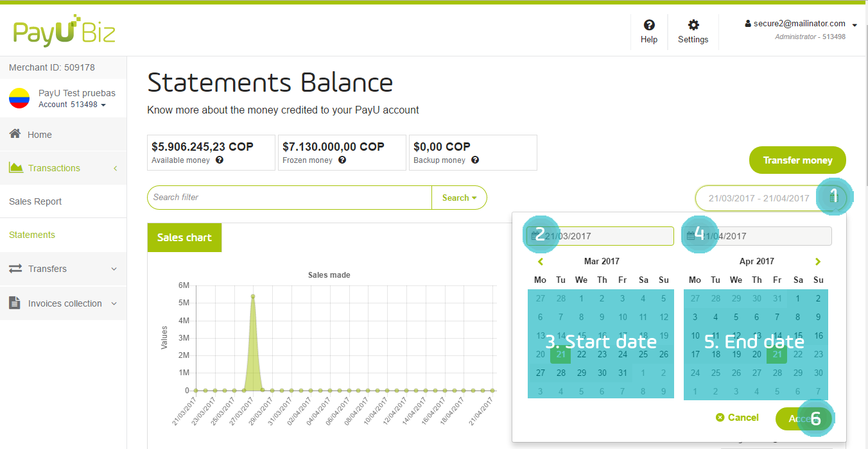868x449 pixels.
Task: Select the Sales chart tab
Action: (184, 237)
